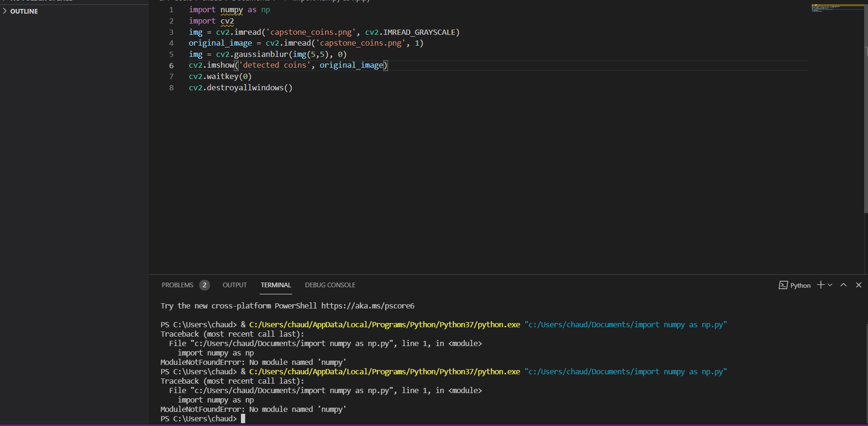Select the TERMINAL tab
This screenshot has height=426, width=868.
point(276,285)
